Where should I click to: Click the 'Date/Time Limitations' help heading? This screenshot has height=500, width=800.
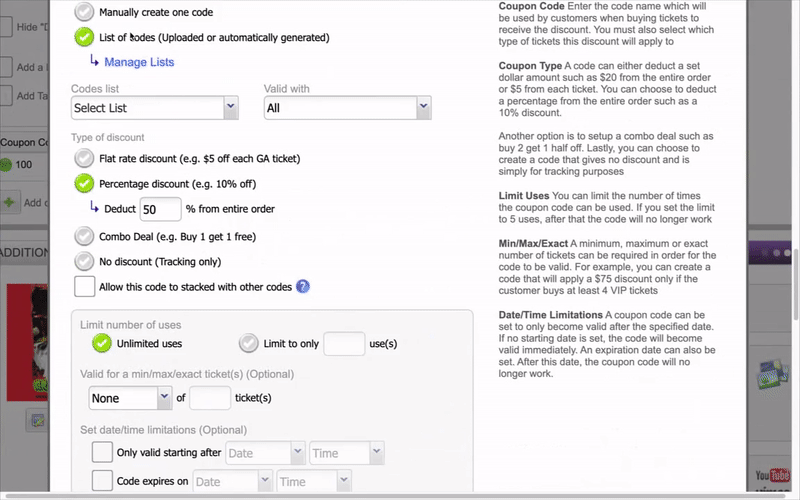point(551,315)
